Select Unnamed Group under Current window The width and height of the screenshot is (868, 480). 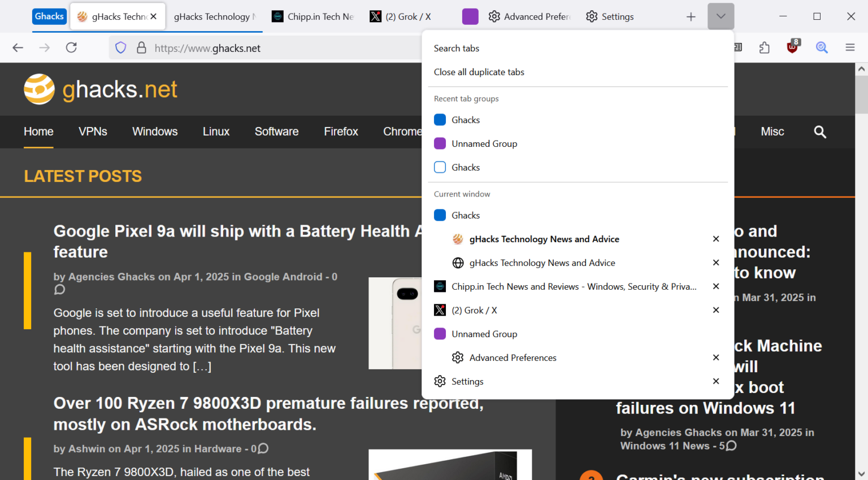(x=484, y=334)
